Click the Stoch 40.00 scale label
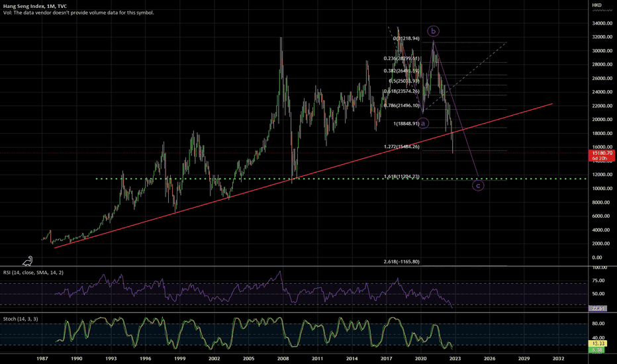 (598, 338)
